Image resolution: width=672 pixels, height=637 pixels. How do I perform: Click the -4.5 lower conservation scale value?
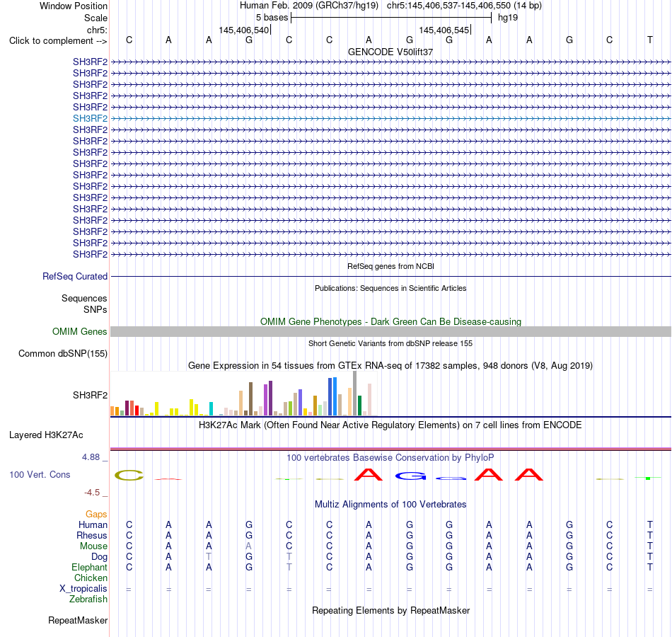[x=92, y=493]
